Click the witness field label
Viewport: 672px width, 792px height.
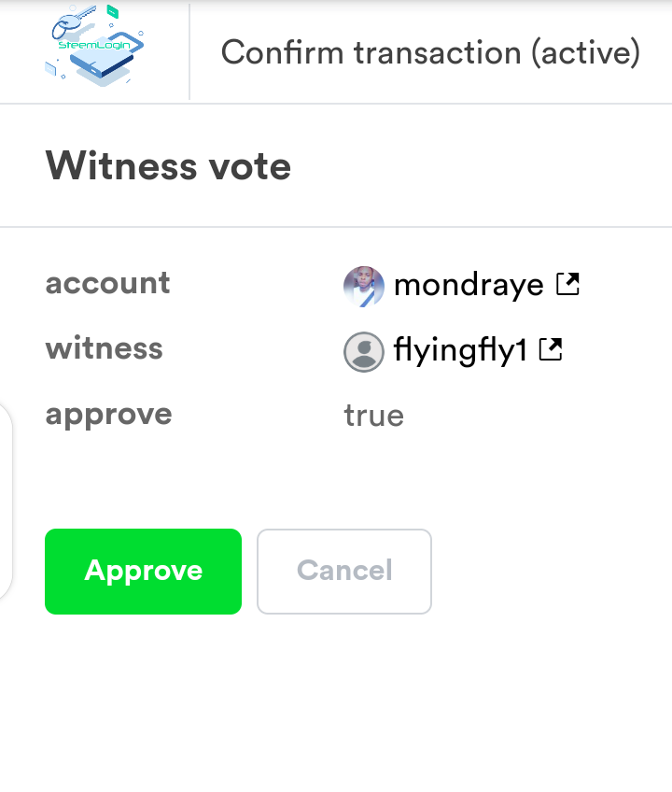pyautogui.click(x=104, y=348)
